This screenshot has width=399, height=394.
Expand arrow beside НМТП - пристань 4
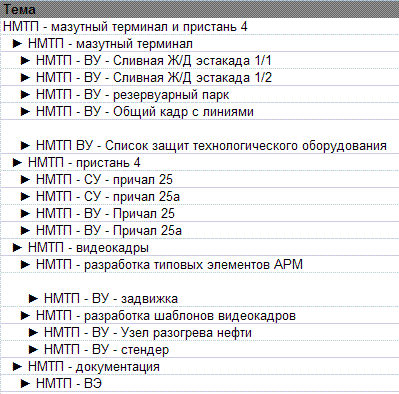pyautogui.click(x=17, y=163)
